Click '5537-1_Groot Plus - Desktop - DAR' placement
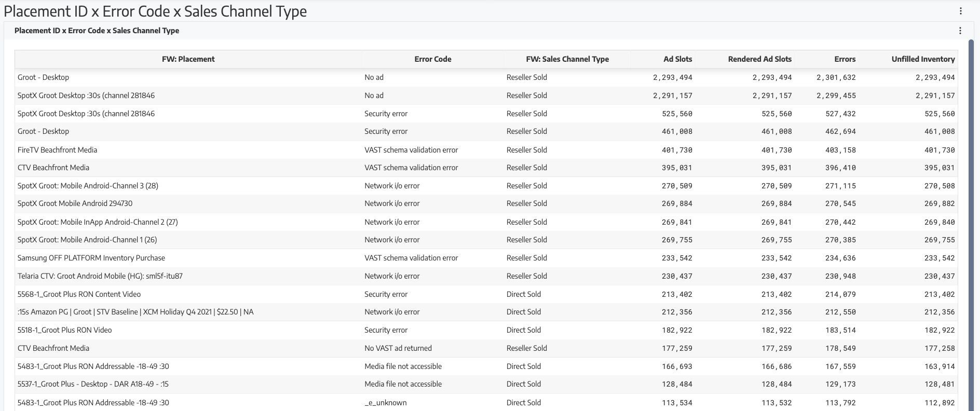This screenshot has width=980, height=411. coord(93,384)
